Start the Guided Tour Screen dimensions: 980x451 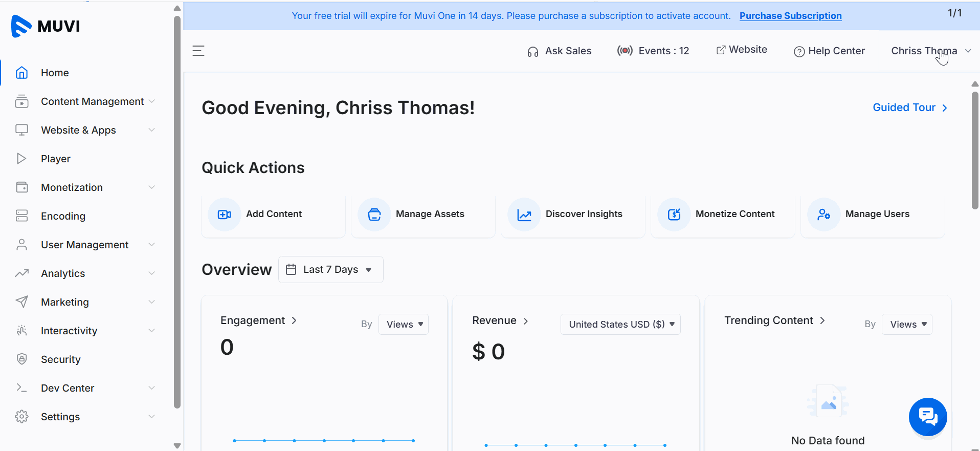pyautogui.click(x=909, y=108)
